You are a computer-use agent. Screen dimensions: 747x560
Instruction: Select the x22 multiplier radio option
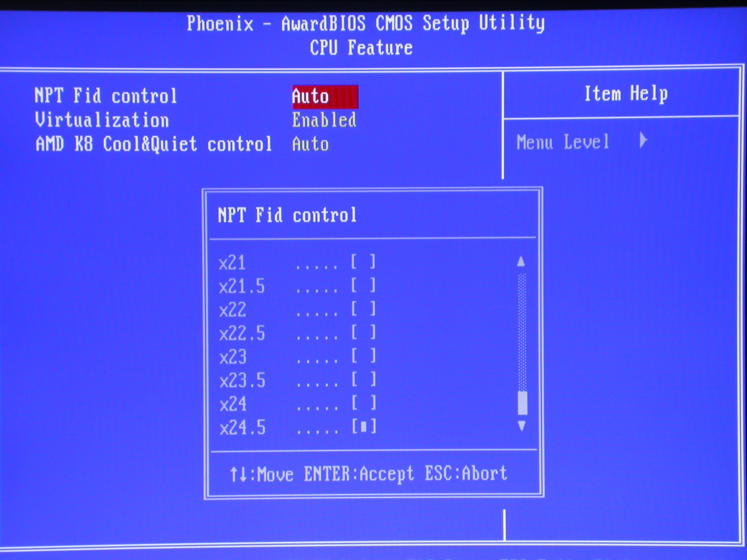[363, 309]
